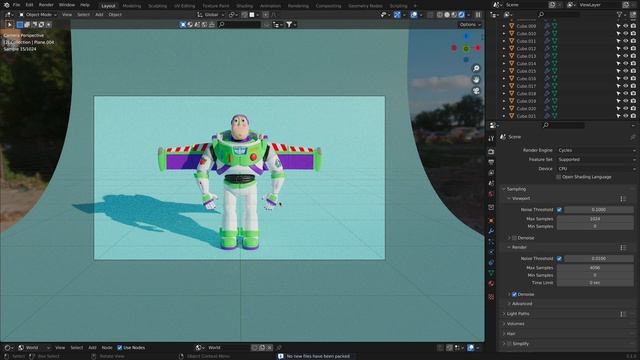The image size is (640, 360).
Task: Enable Open Shading Language checkbox
Action: 559,177
